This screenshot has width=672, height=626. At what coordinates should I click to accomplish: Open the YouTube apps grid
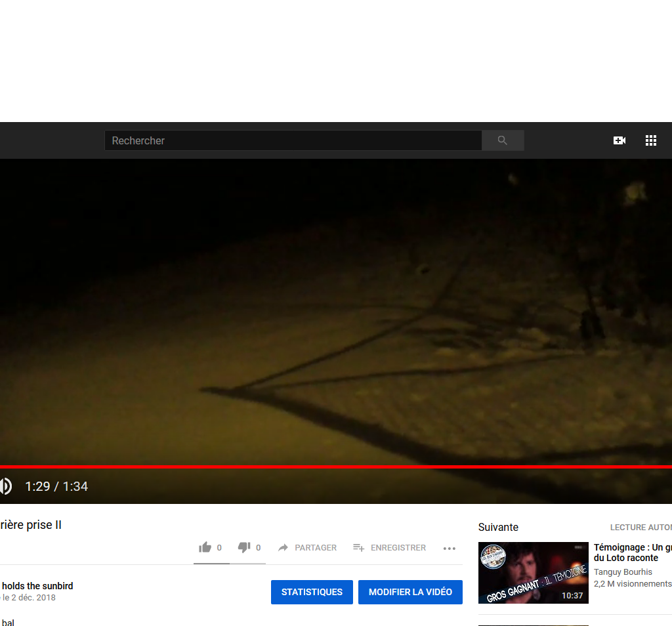[650, 140]
